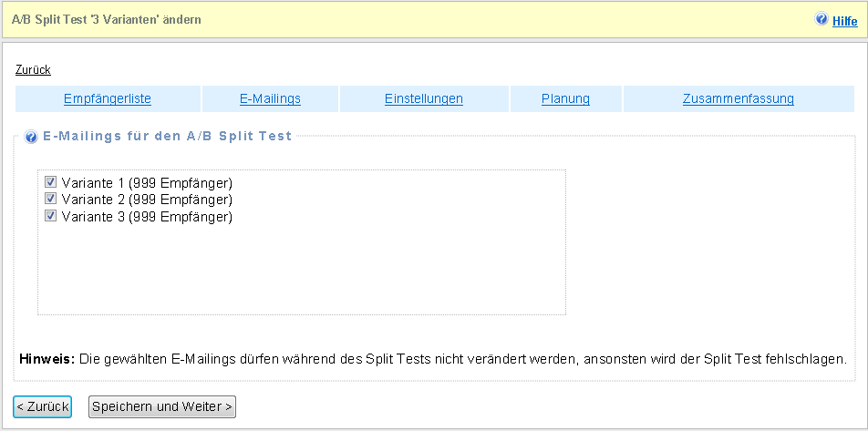Show the Zusammenfassung tab
The image size is (868, 431).
point(738,98)
